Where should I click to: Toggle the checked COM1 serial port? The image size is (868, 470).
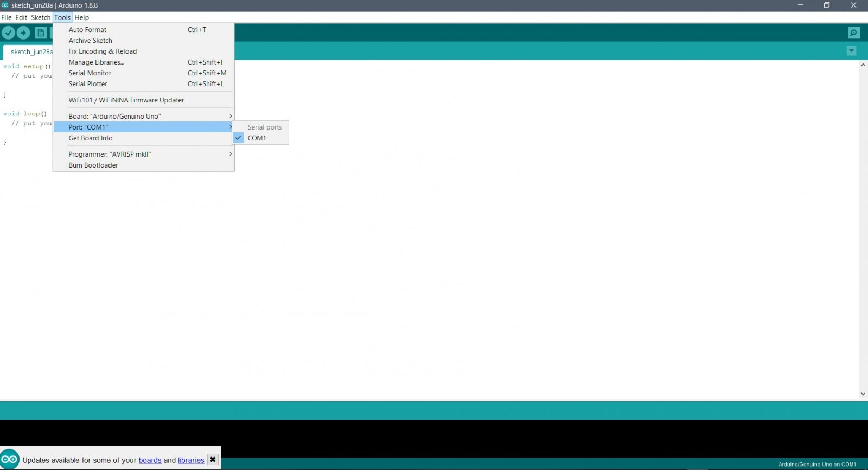point(260,138)
